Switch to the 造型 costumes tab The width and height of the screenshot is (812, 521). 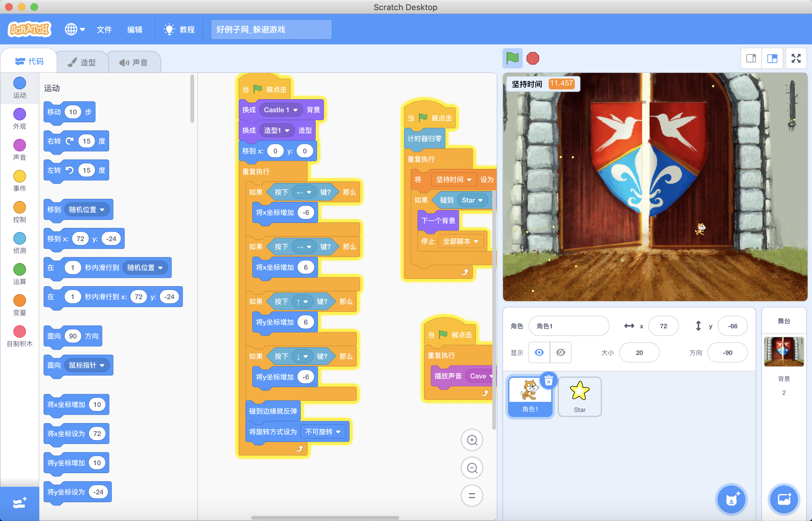[x=82, y=62]
